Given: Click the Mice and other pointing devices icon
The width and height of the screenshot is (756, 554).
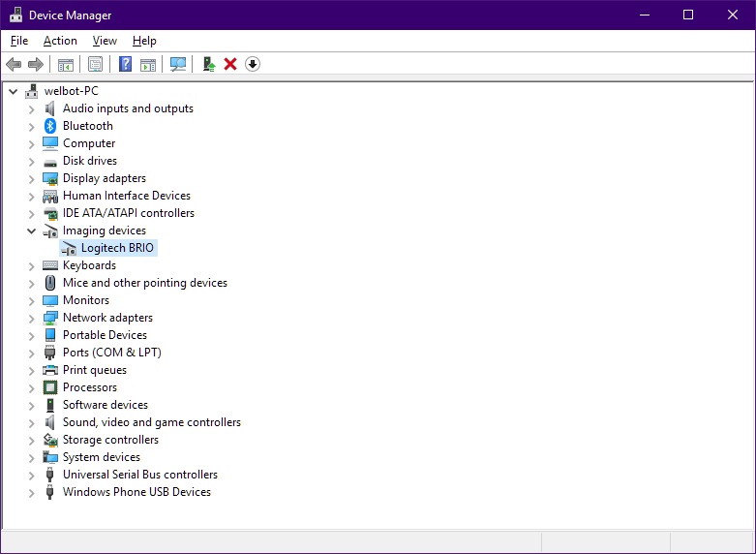Looking at the screenshot, I should [50, 283].
